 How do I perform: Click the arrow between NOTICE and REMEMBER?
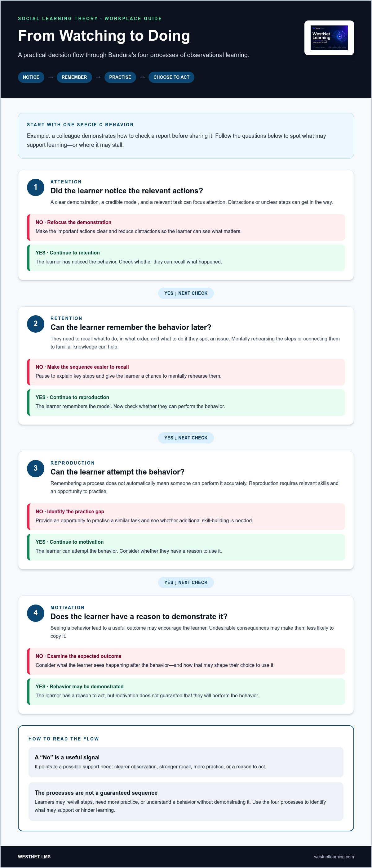(x=51, y=77)
